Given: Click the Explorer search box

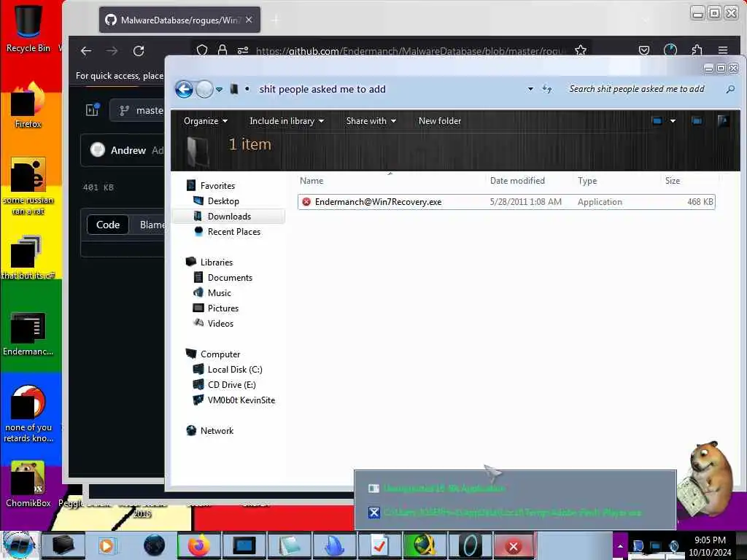Looking at the screenshot, I should point(644,89).
